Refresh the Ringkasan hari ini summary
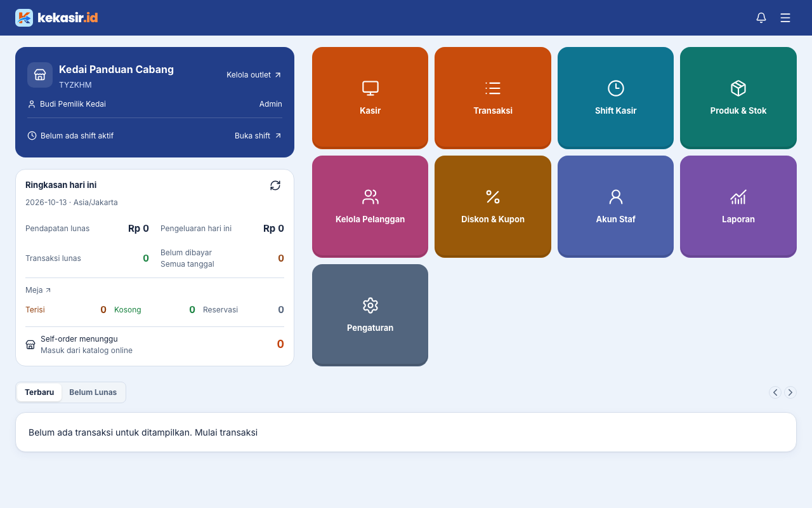 point(275,185)
